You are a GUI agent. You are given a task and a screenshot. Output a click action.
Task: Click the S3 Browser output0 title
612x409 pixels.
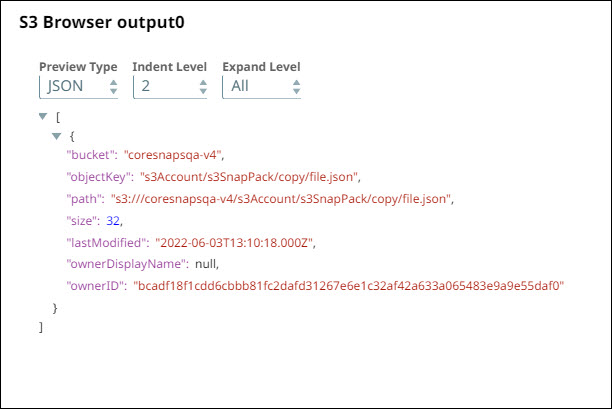point(101,21)
